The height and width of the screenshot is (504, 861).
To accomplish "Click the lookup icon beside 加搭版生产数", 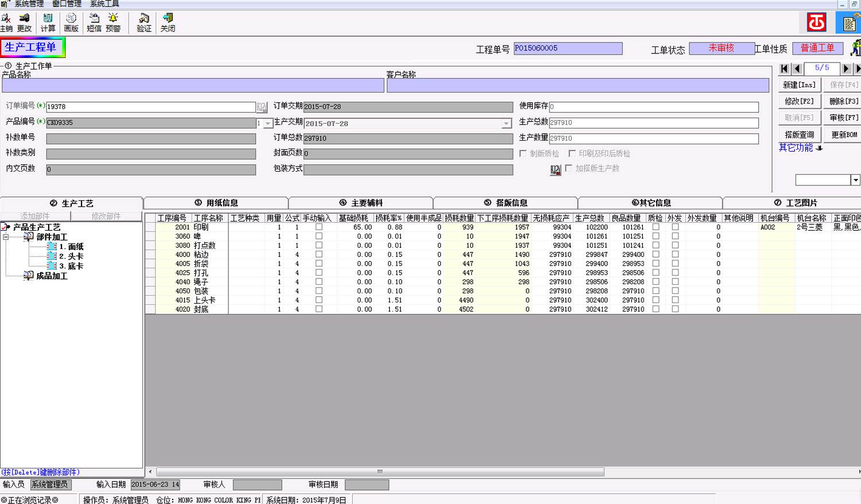I will coord(555,169).
